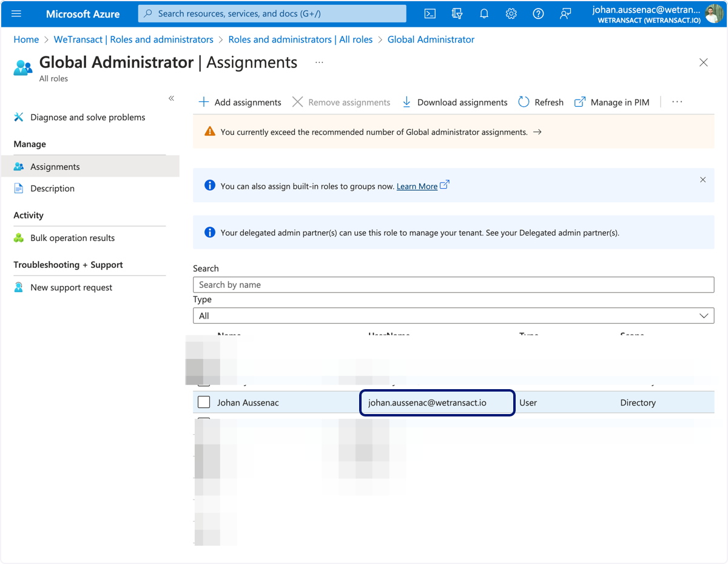Open the All roles breadcrumb
The width and height of the screenshot is (728, 564).
pyautogui.click(x=300, y=39)
